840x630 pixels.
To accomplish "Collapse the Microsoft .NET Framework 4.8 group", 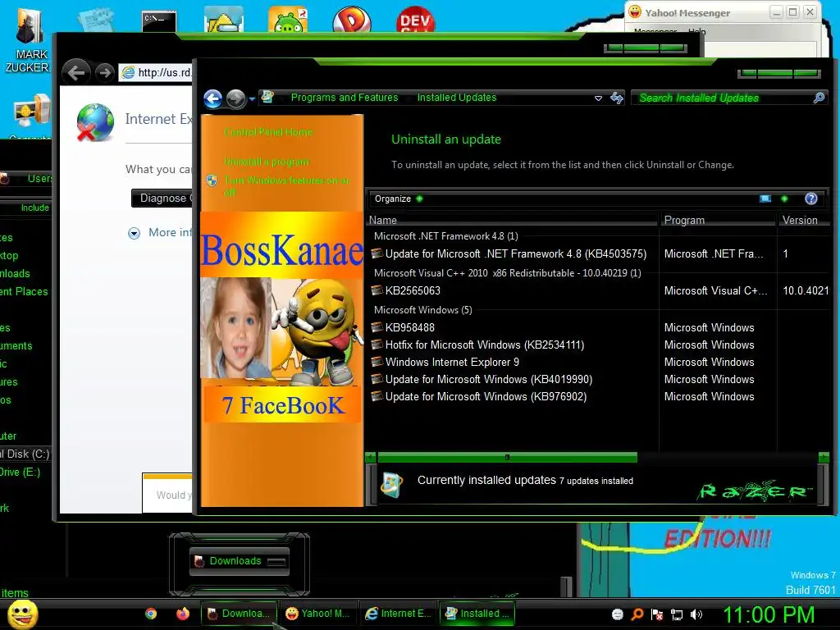I will 445,236.
